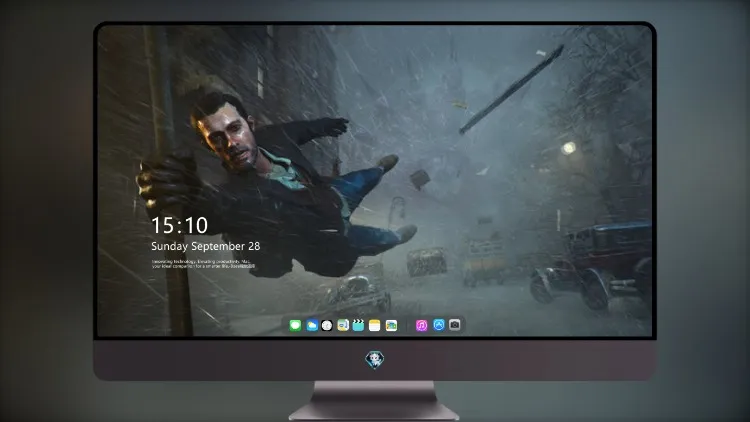The height and width of the screenshot is (422, 750).
Task: Open the green Messages app in the dock
Action: click(x=295, y=325)
